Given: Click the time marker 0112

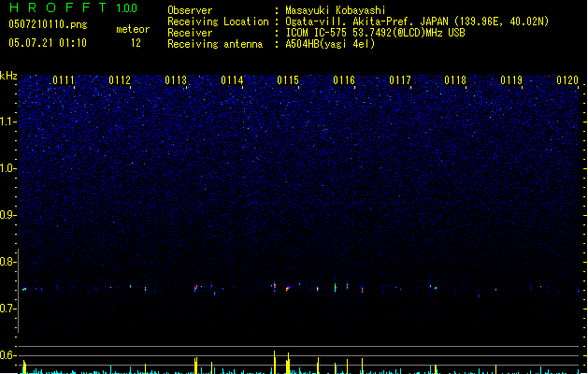Looking at the screenshot, I should (x=120, y=80).
